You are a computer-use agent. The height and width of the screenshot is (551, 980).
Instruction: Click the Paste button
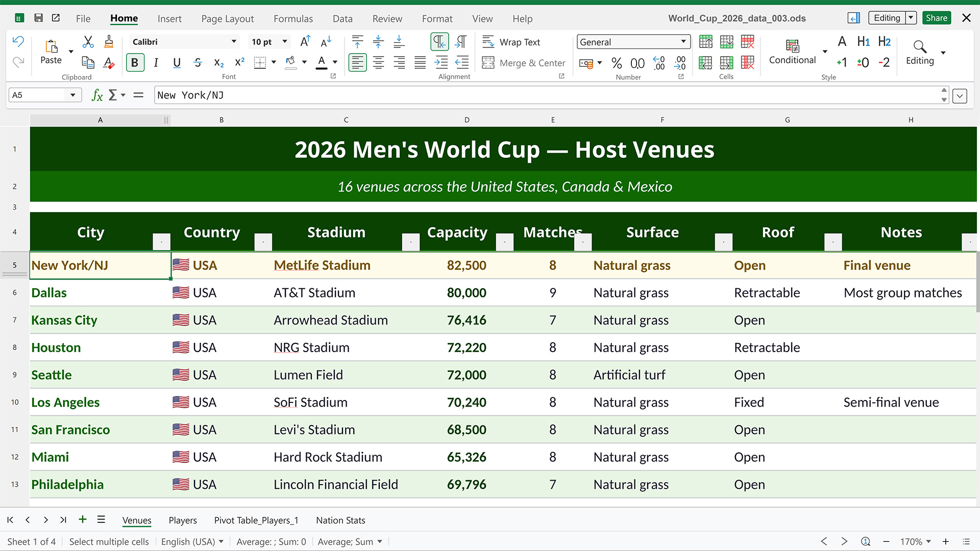click(51, 52)
